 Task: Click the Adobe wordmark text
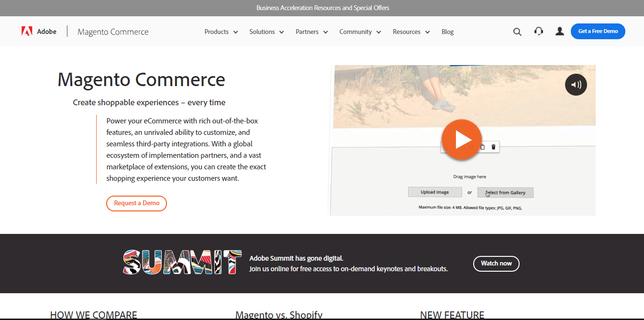pos(46,32)
